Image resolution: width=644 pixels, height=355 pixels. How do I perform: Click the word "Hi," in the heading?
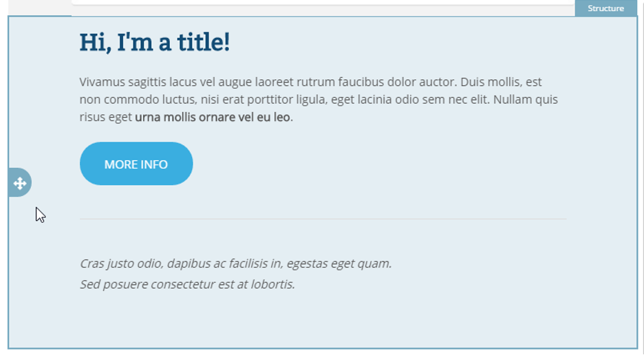pos(95,43)
